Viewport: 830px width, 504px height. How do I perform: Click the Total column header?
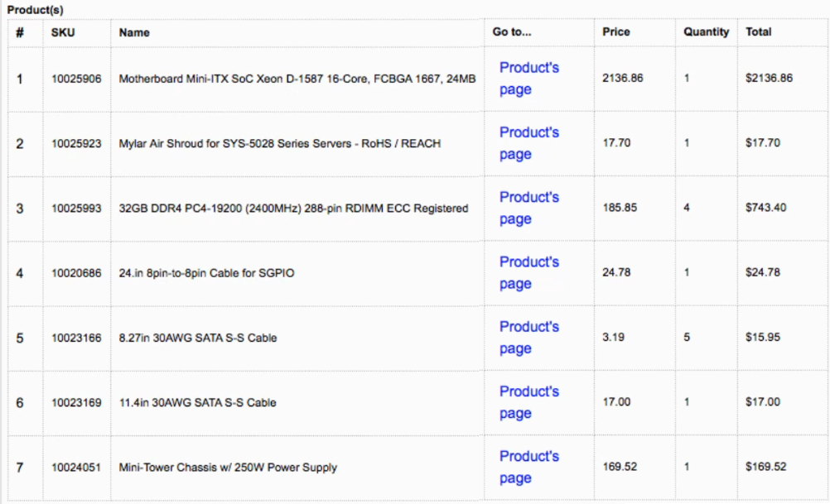(758, 31)
